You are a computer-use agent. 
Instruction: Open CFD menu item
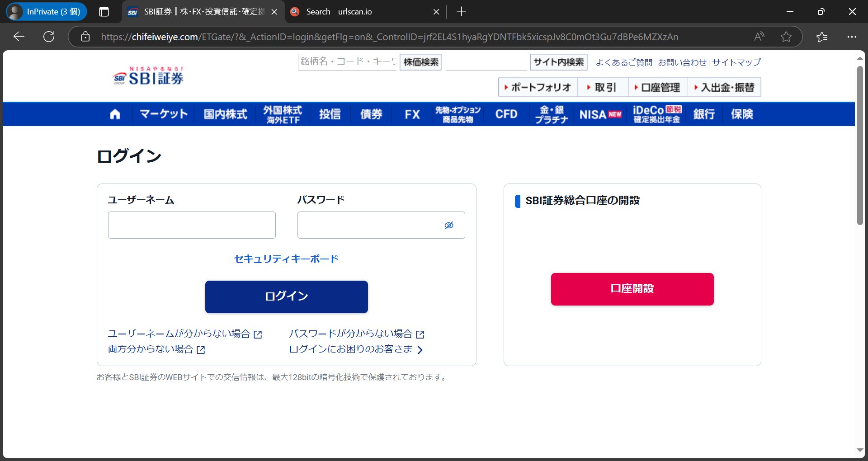point(506,114)
